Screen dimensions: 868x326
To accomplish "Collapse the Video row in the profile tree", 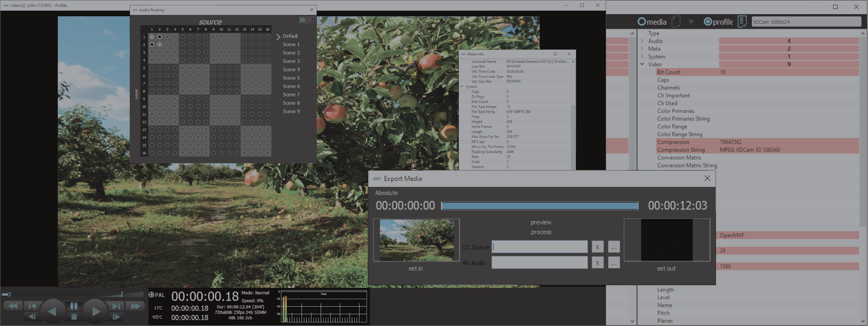I will coord(642,64).
